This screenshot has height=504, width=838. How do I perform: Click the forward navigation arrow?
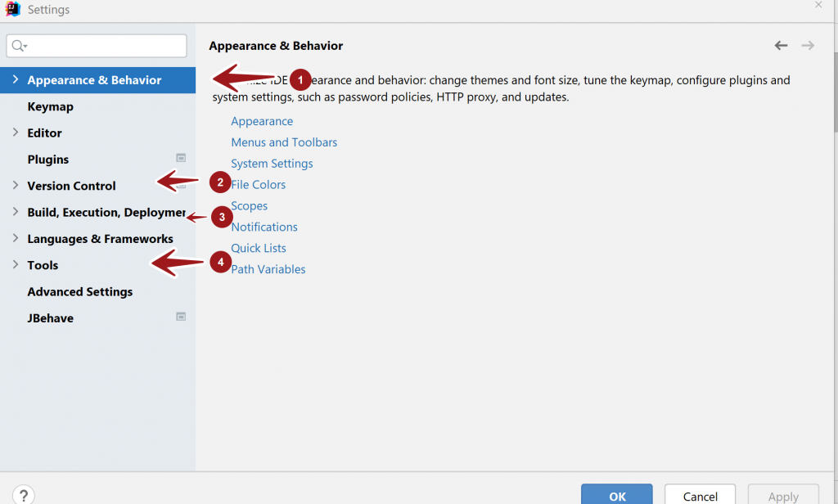pos(808,46)
